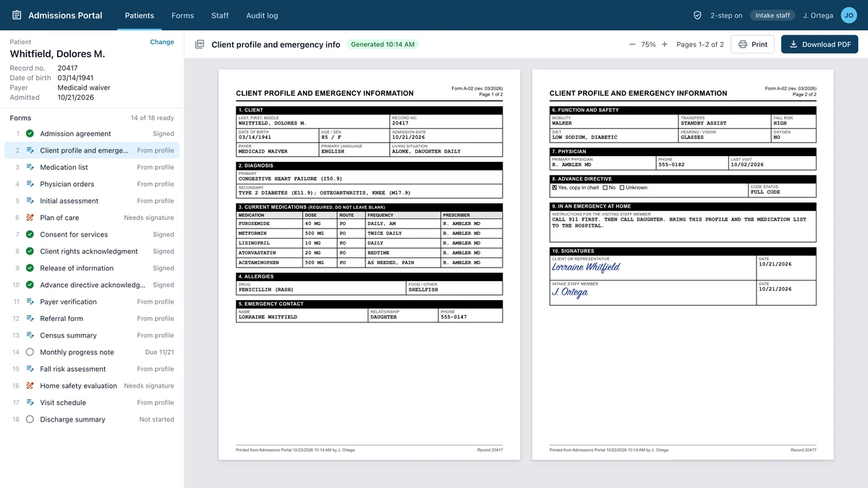Screen dimensions: 868x488
Task: Click the icon for Client profile and emergency row
Action: point(30,150)
